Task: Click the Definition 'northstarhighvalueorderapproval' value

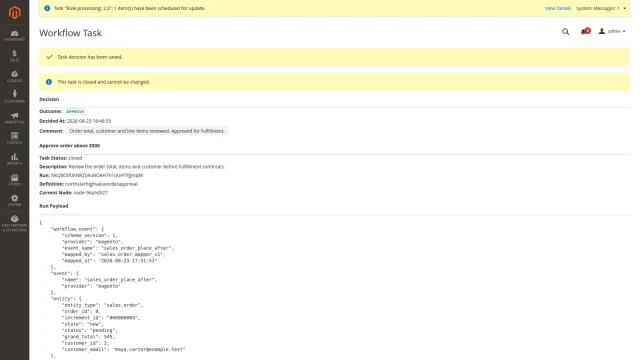Action: coord(101,184)
